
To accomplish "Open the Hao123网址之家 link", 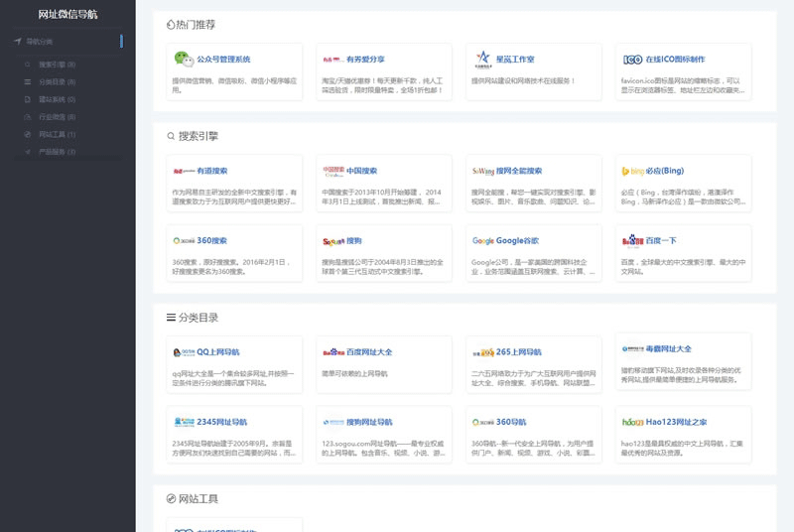I will tap(677, 422).
